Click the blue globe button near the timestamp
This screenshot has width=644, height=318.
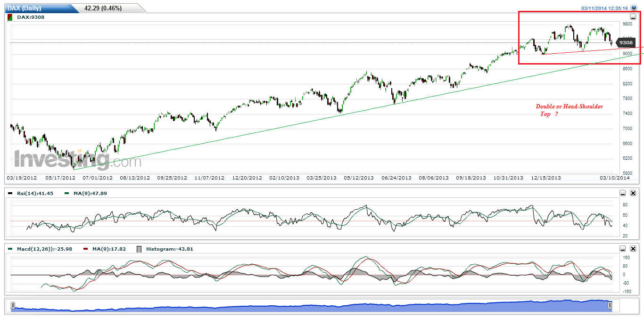(633, 8)
